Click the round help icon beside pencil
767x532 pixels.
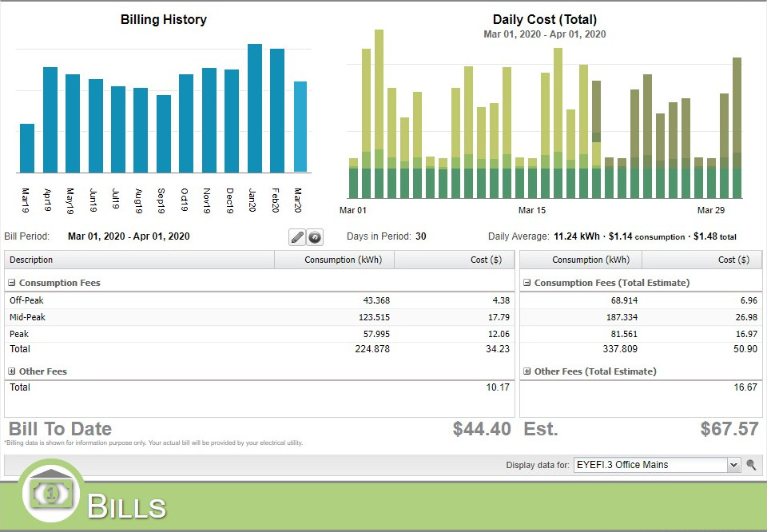(315, 237)
